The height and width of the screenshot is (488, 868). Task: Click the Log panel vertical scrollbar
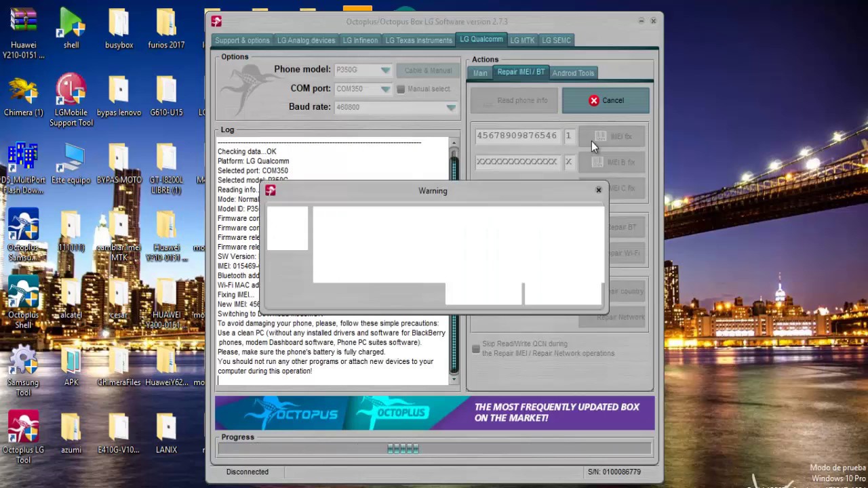[x=454, y=261]
